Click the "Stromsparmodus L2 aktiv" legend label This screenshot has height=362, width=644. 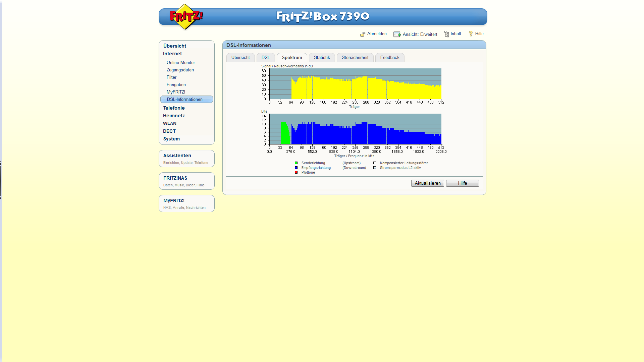click(400, 168)
